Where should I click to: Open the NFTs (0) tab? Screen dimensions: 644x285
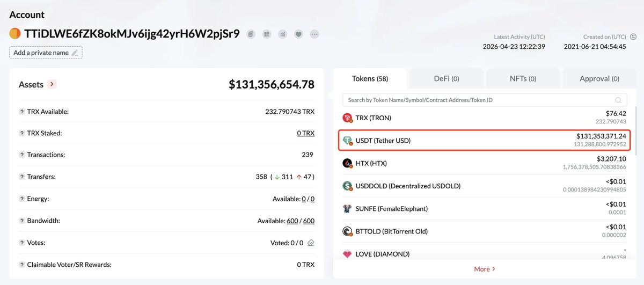523,78
